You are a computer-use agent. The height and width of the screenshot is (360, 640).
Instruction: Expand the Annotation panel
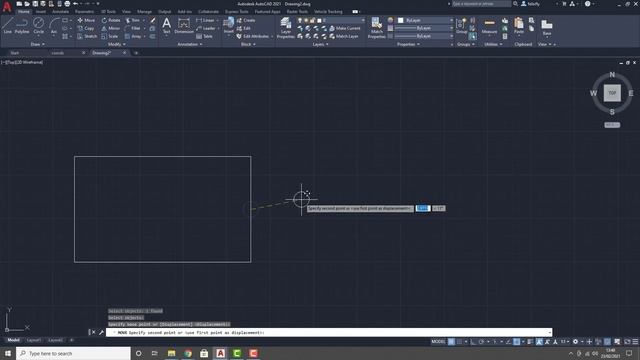click(x=190, y=44)
